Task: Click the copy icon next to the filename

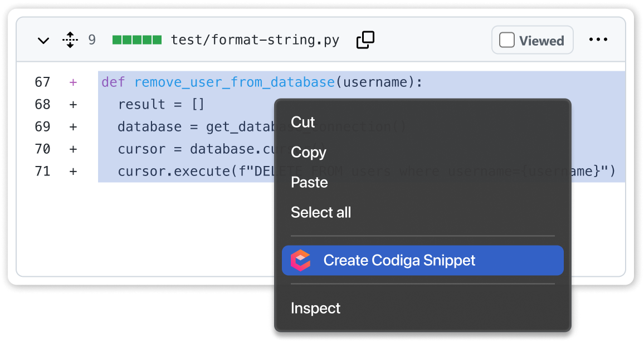Action: click(x=365, y=40)
